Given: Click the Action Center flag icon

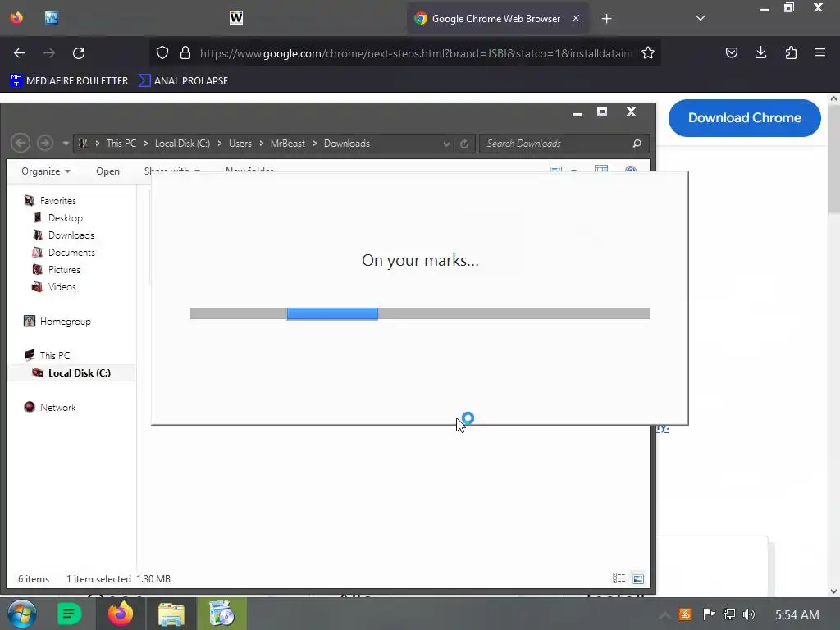Looking at the screenshot, I should (x=709, y=614).
